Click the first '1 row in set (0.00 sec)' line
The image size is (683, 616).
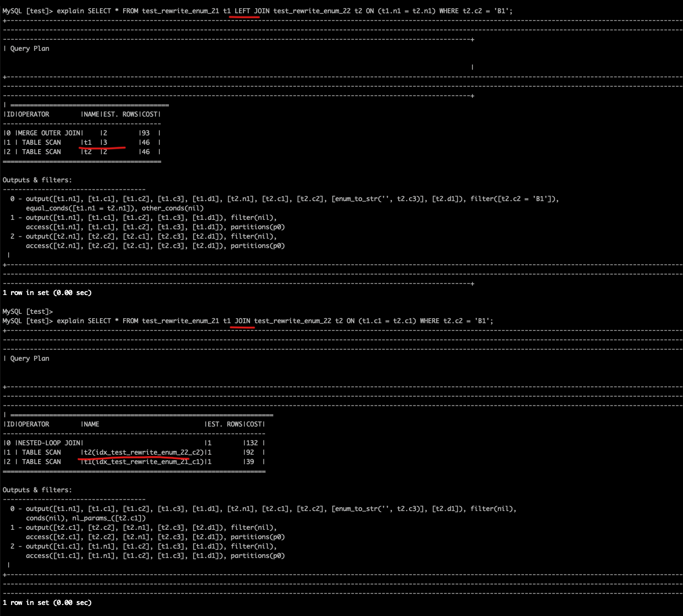(x=47, y=292)
